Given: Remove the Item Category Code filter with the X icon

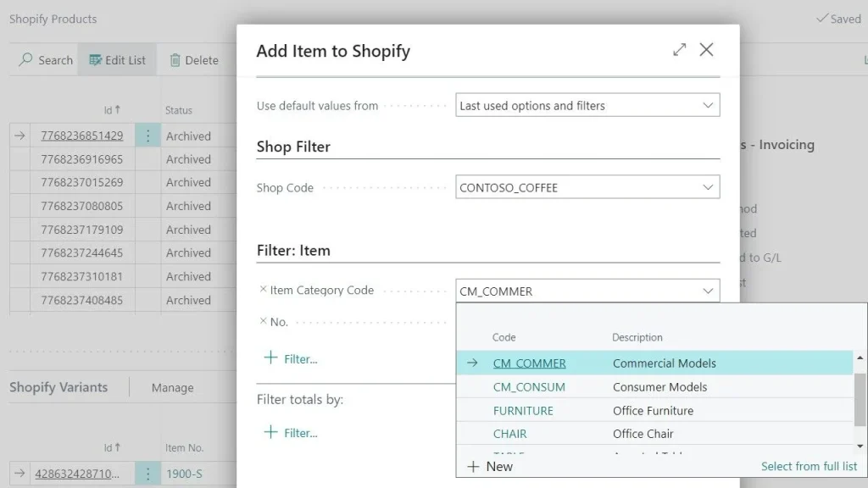Looking at the screenshot, I should pyautogui.click(x=263, y=290).
